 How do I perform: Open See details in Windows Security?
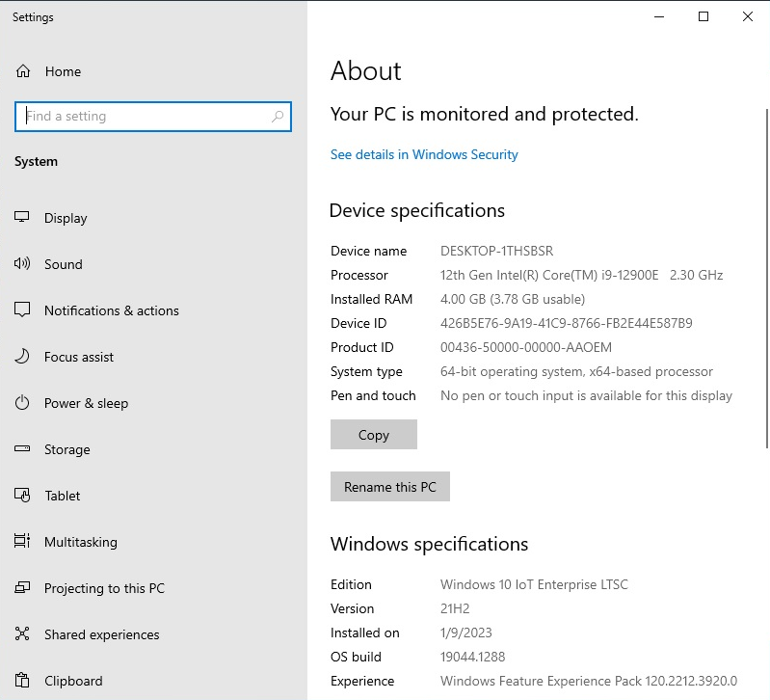click(424, 154)
